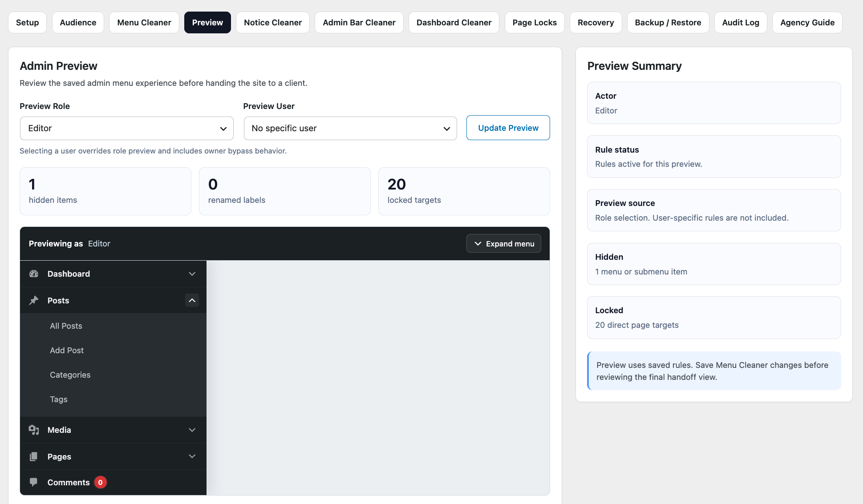The height and width of the screenshot is (504, 863).
Task: Go to the Menu Cleaner tab
Action: pyautogui.click(x=144, y=22)
